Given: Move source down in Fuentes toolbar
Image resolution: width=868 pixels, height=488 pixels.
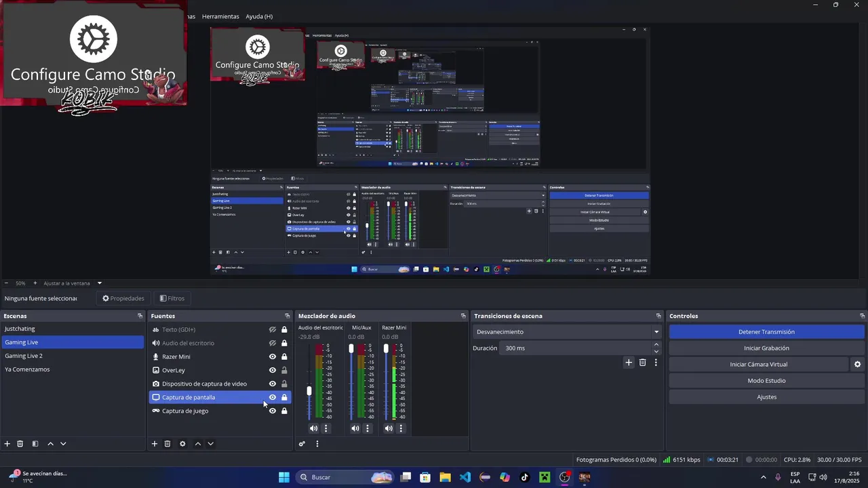Looking at the screenshot, I should [210, 444].
